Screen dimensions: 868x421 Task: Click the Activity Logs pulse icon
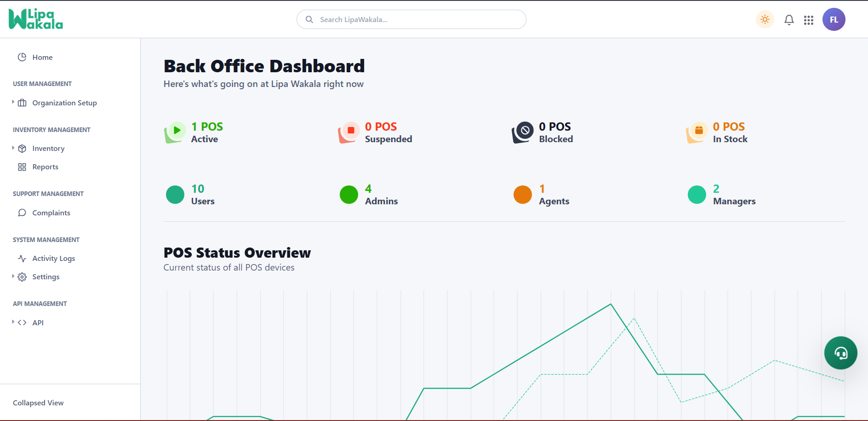22,258
